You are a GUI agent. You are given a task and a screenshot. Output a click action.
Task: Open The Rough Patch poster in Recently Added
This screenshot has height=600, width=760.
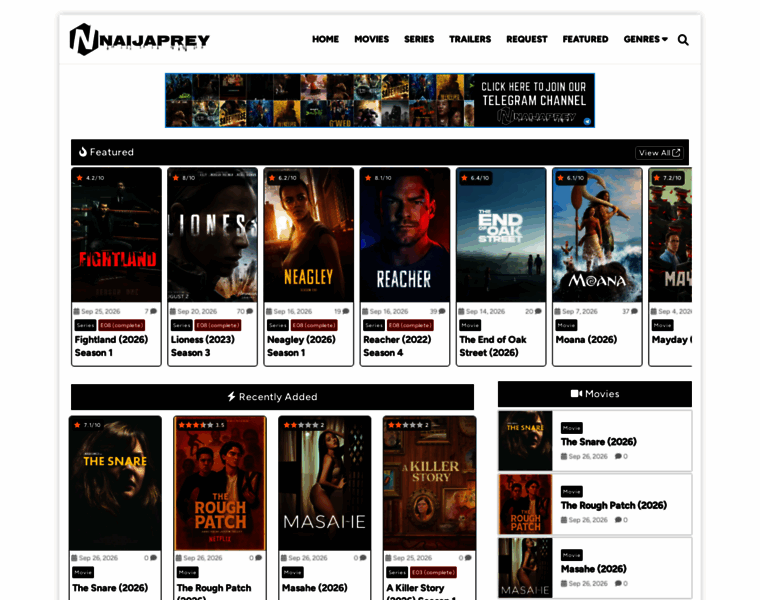(x=220, y=483)
